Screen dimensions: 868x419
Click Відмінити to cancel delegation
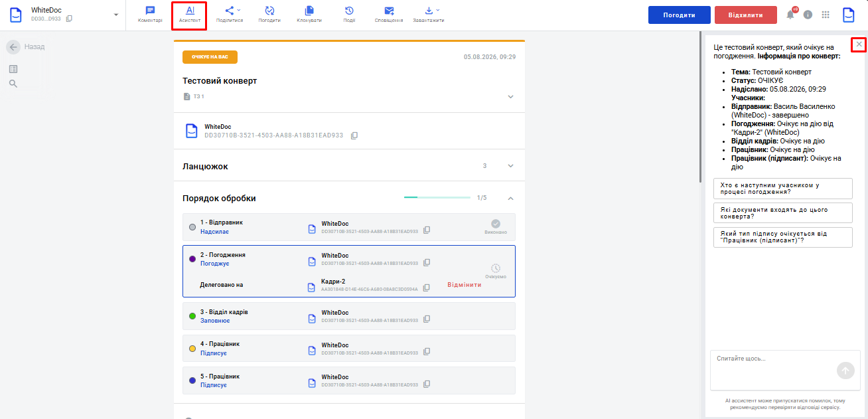point(465,285)
